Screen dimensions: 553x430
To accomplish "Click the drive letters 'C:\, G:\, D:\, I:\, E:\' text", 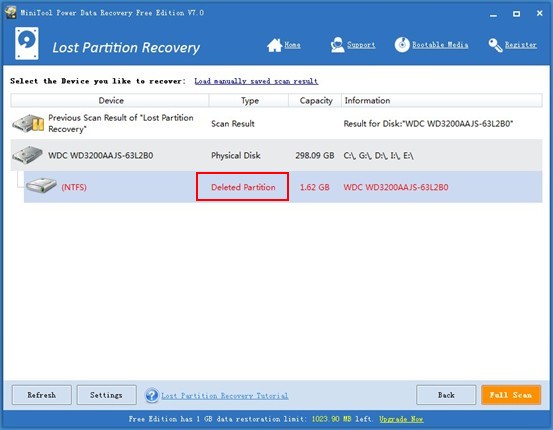I will click(x=378, y=155).
